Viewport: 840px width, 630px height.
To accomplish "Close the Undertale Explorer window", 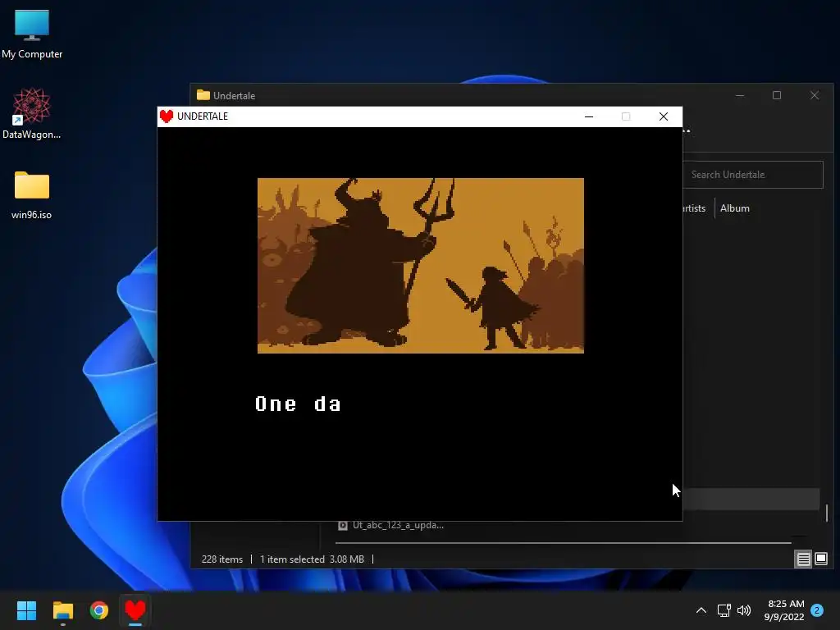I will click(815, 95).
